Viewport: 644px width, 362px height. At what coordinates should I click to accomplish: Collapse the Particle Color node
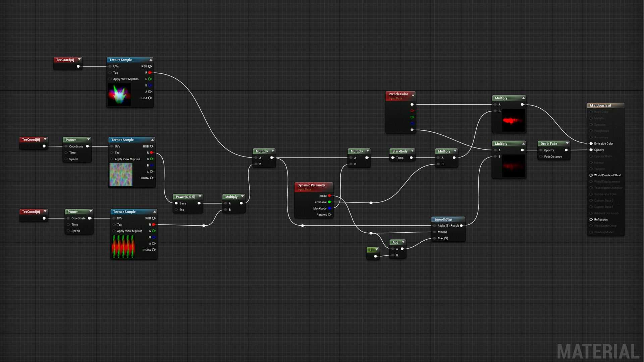tap(413, 95)
